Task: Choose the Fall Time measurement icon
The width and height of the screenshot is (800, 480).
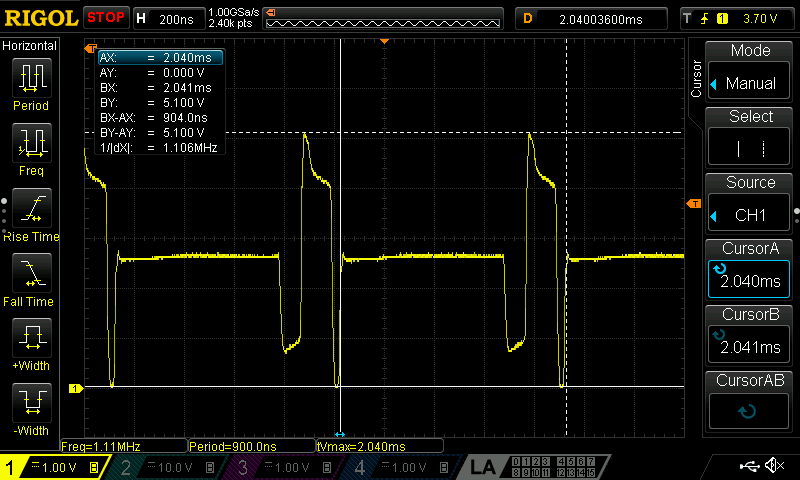Action: click(x=31, y=279)
